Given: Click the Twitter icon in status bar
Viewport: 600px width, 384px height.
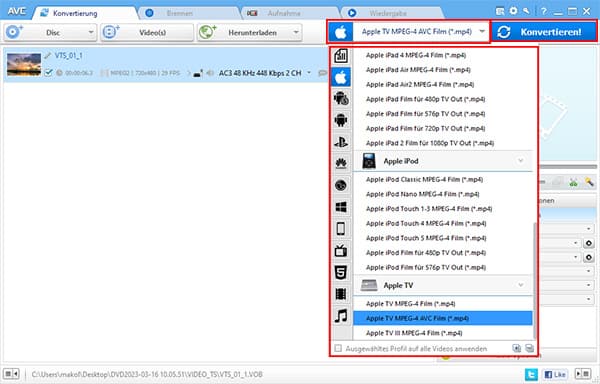Looking at the screenshot, I should coord(531,374).
